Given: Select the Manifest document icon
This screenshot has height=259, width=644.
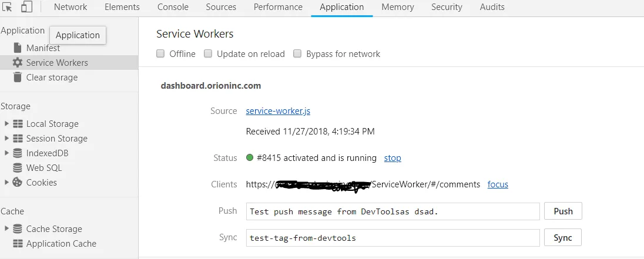Looking at the screenshot, I should coord(17,48).
